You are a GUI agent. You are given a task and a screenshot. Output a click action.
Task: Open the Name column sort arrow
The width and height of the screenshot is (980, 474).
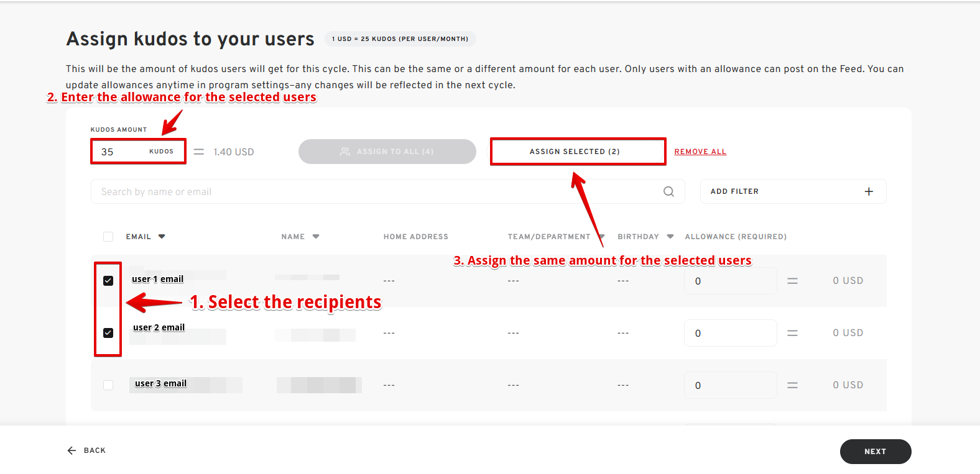(x=316, y=237)
